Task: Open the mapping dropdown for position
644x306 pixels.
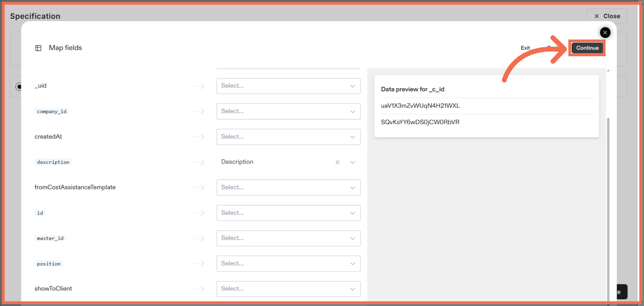Action: 288,263
